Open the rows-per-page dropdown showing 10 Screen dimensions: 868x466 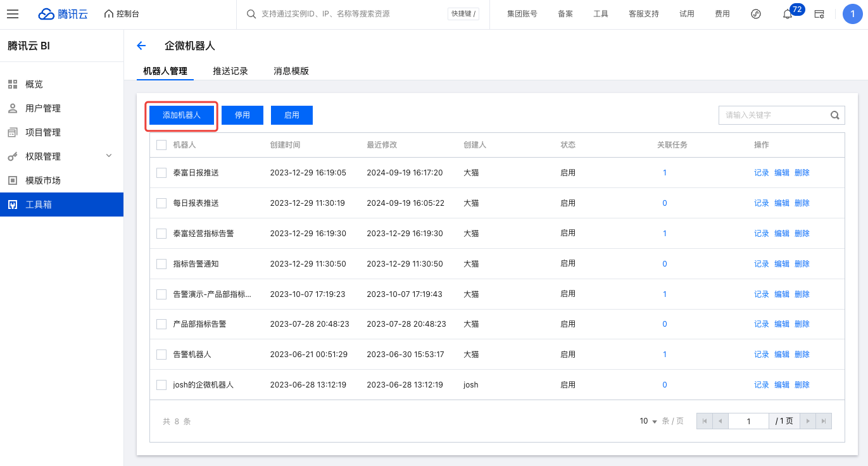click(x=648, y=421)
